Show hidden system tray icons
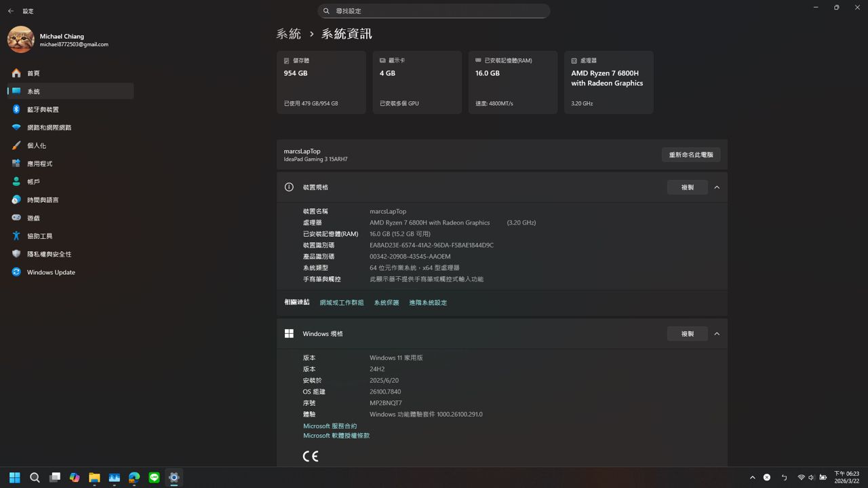Image resolution: width=868 pixels, height=488 pixels. tap(752, 477)
